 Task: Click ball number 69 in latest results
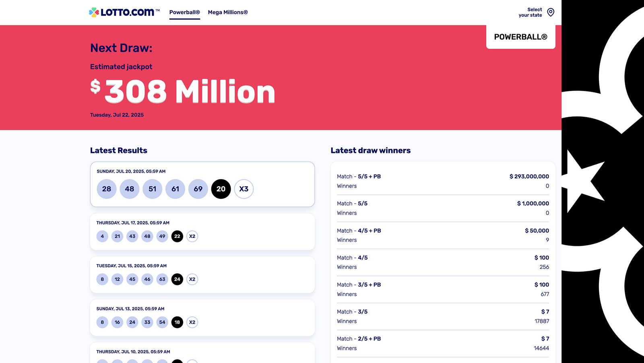click(x=198, y=189)
